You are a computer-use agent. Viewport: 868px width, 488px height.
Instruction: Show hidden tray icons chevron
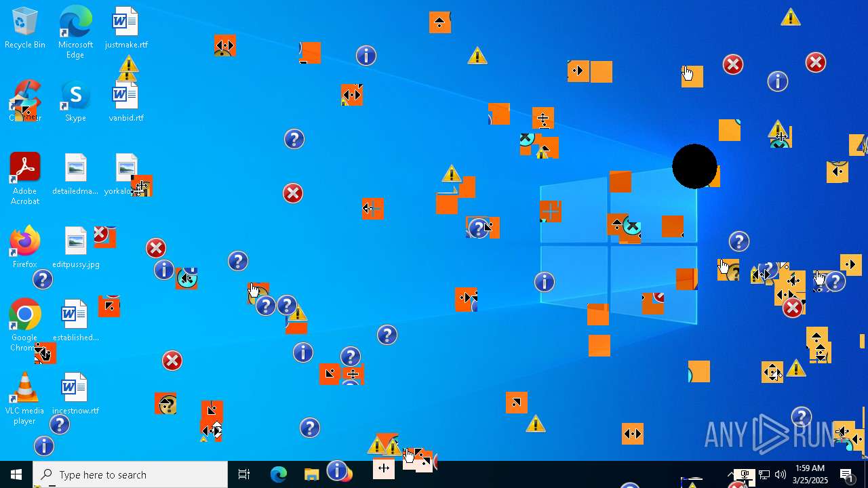(731, 474)
